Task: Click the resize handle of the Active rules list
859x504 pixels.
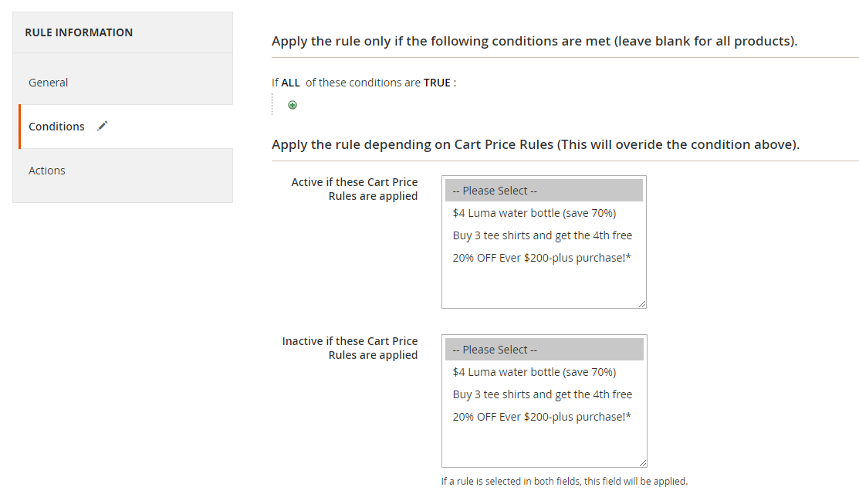Action: (642, 304)
